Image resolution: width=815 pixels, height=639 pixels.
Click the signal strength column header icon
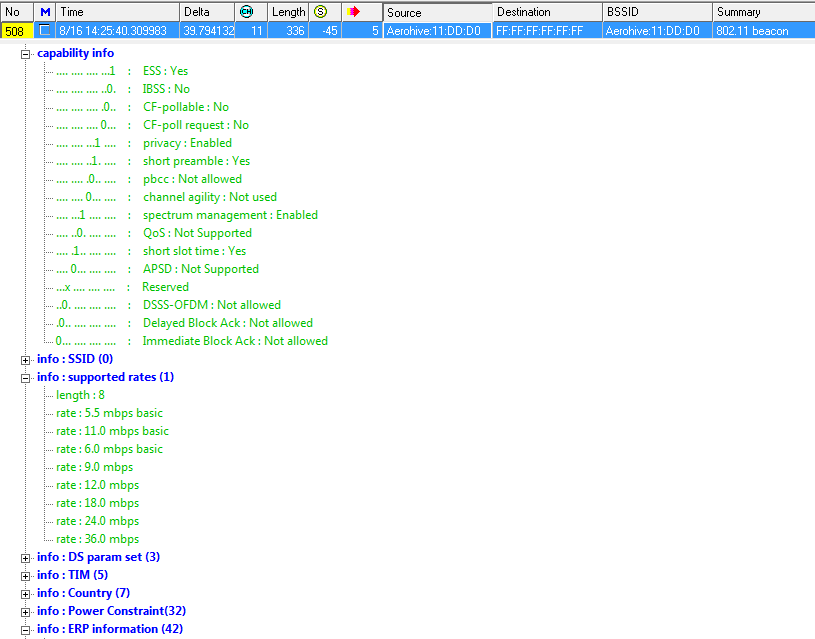(x=320, y=12)
